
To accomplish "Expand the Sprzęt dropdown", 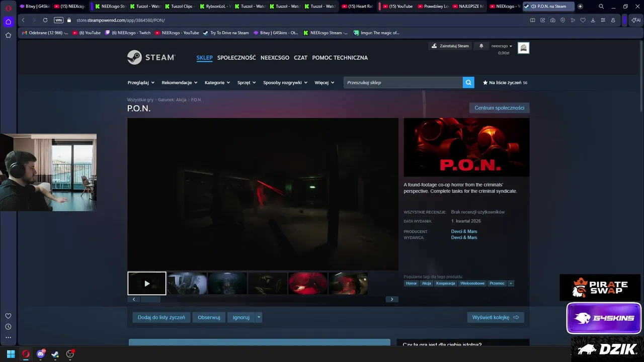I will [x=247, y=82].
